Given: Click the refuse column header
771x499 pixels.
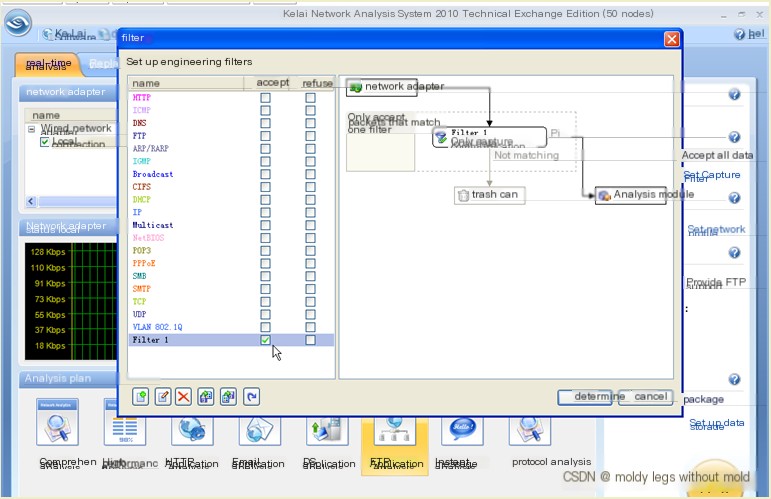Looking at the screenshot, I should tap(312, 83).
